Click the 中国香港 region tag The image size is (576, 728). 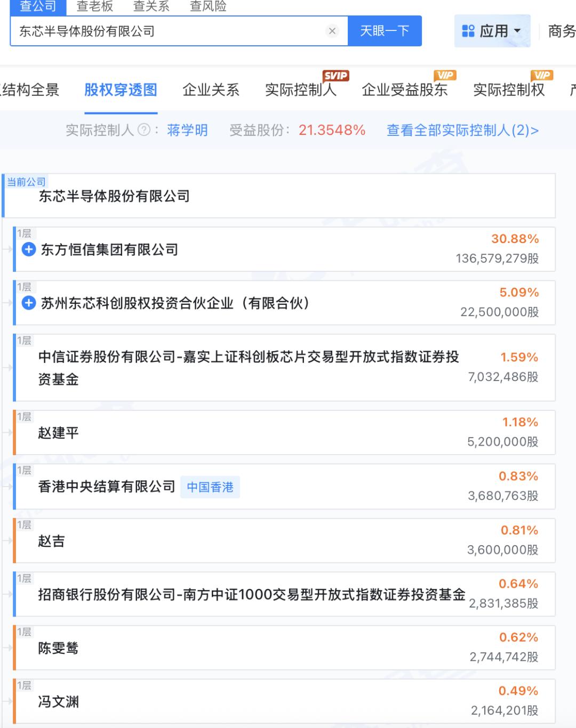point(210,487)
